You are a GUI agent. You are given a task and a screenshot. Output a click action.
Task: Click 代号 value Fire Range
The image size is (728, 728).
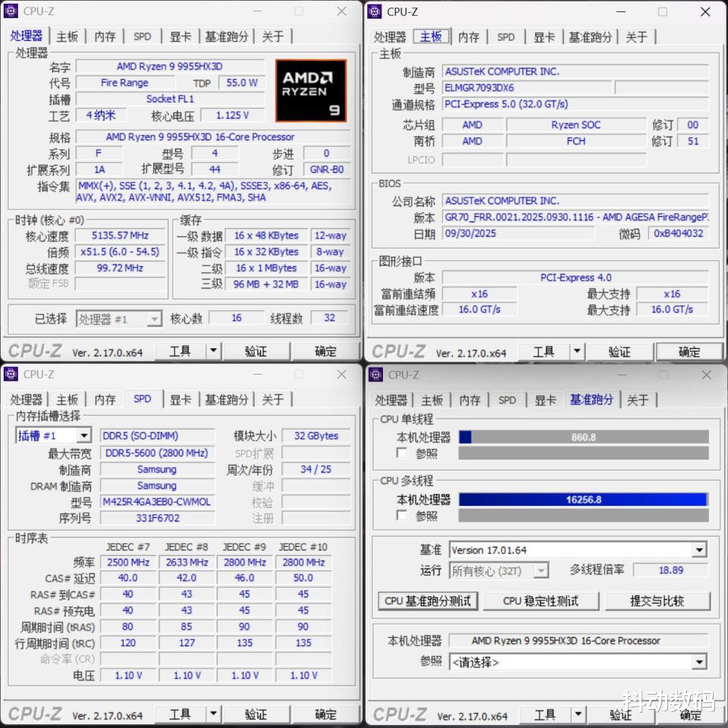click(x=125, y=83)
